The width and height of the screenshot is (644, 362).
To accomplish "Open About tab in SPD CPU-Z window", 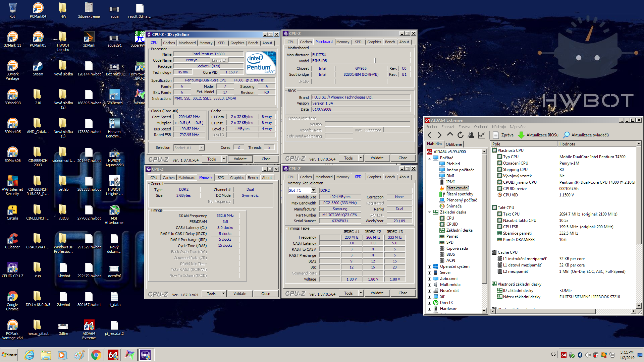I will coord(404,177).
